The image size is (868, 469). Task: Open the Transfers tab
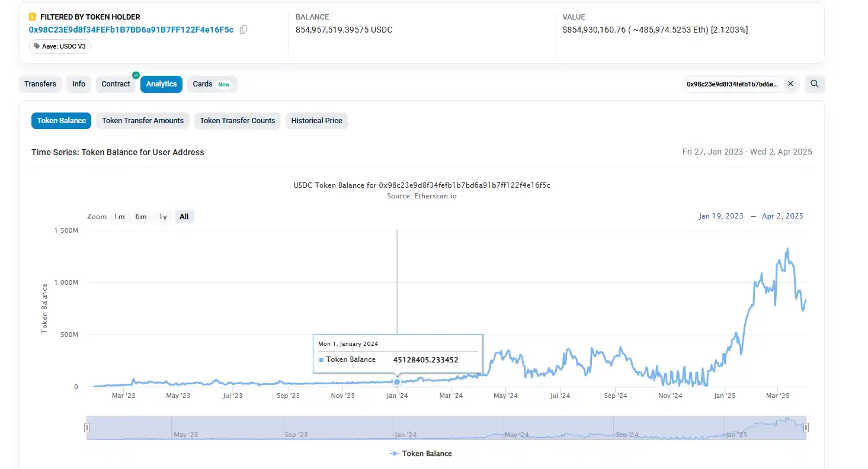[x=40, y=84]
